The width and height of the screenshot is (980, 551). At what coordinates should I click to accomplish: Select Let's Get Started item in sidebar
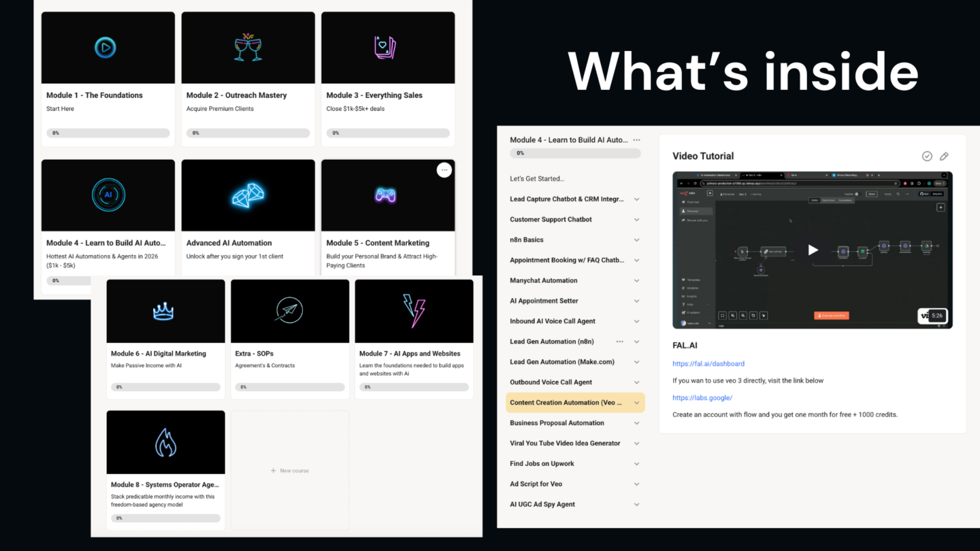point(537,179)
